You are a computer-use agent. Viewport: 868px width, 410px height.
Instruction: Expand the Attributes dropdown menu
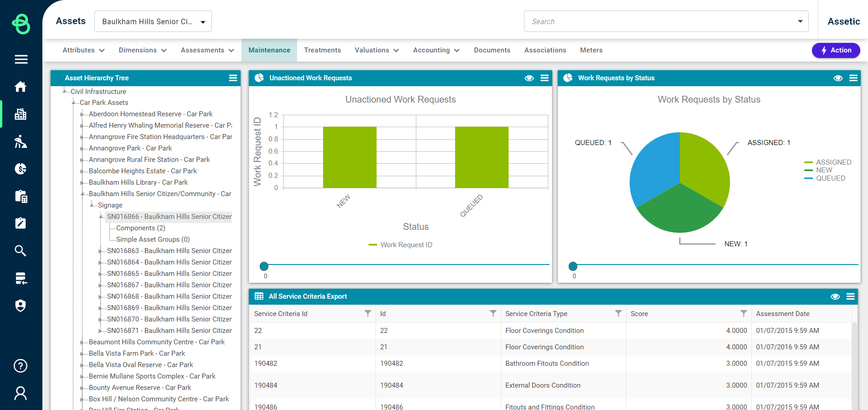click(83, 50)
